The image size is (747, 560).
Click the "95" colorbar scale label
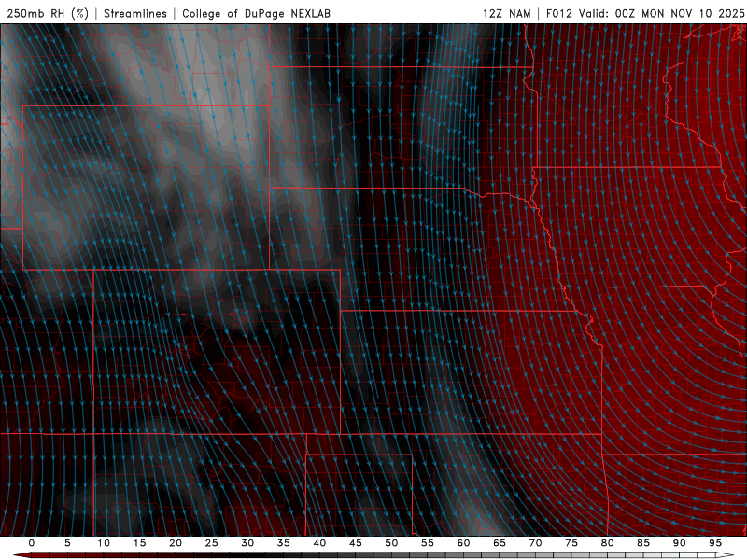click(x=715, y=543)
